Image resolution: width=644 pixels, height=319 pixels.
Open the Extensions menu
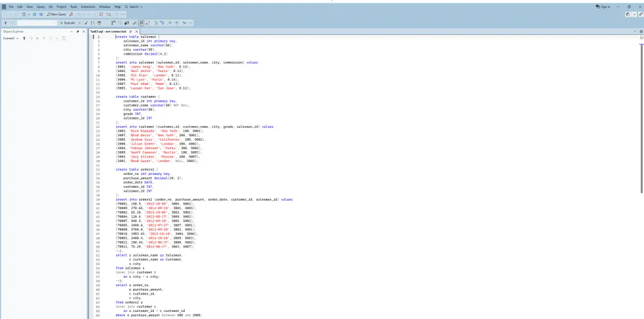(x=88, y=7)
